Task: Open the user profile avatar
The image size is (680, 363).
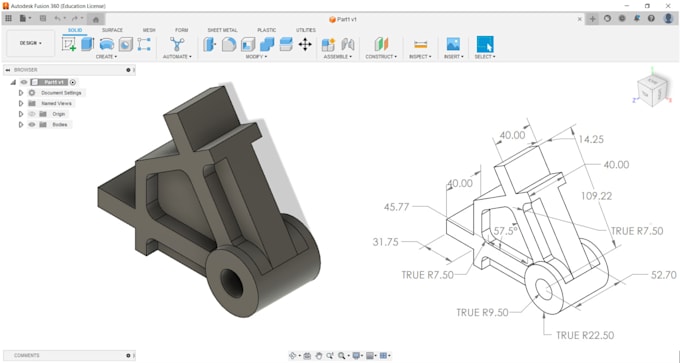Action: click(668, 19)
